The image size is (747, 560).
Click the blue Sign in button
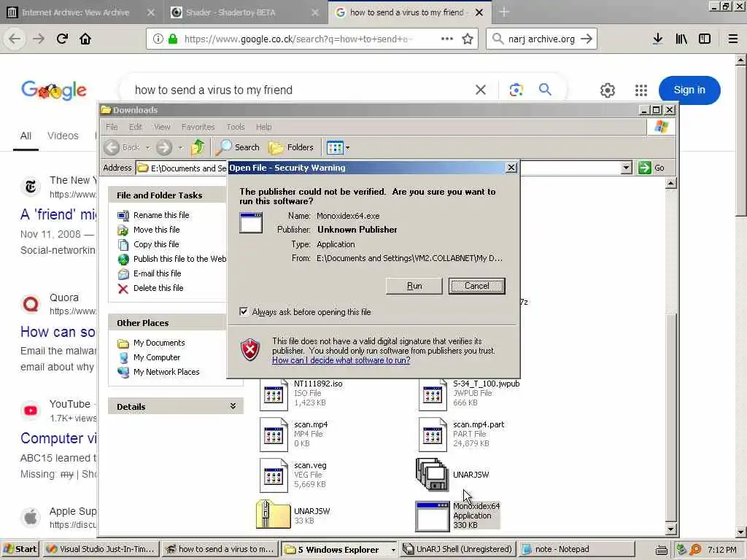(x=689, y=90)
